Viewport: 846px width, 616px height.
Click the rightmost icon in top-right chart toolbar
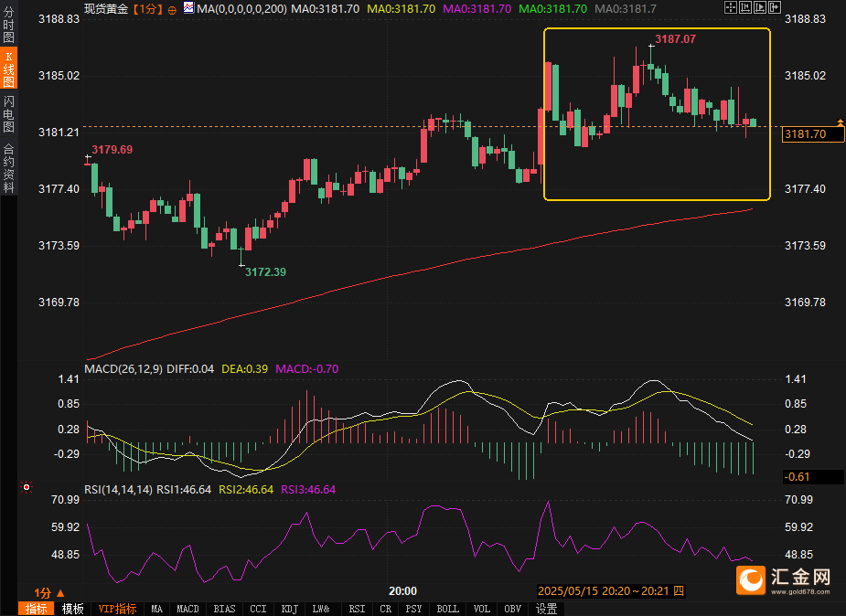pos(775,7)
